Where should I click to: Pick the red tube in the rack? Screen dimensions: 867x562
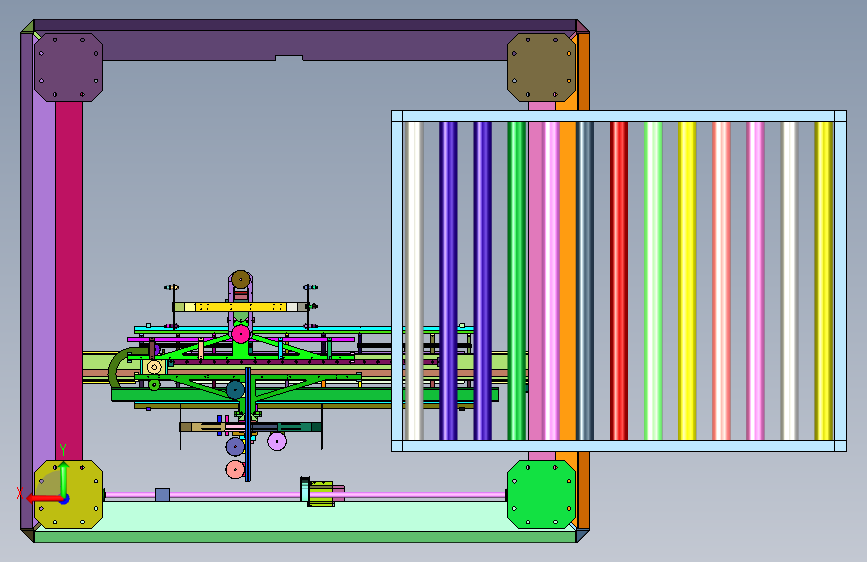(619, 281)
